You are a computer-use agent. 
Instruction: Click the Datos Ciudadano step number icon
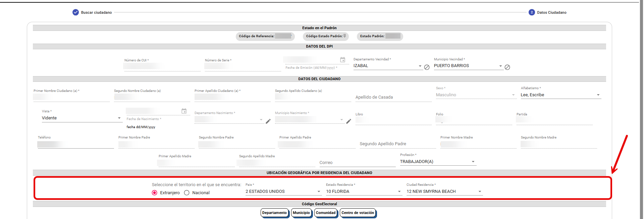(531, 12)
